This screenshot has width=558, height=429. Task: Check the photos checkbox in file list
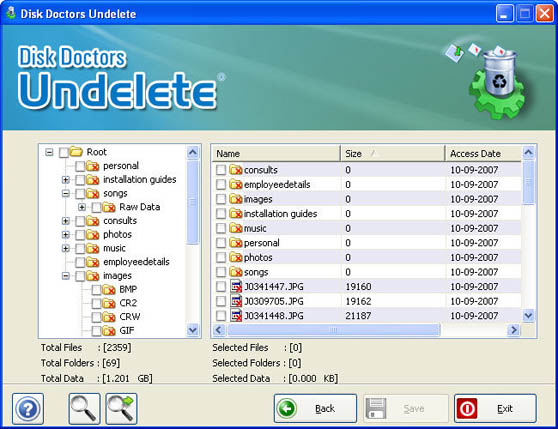pos(221,258)
